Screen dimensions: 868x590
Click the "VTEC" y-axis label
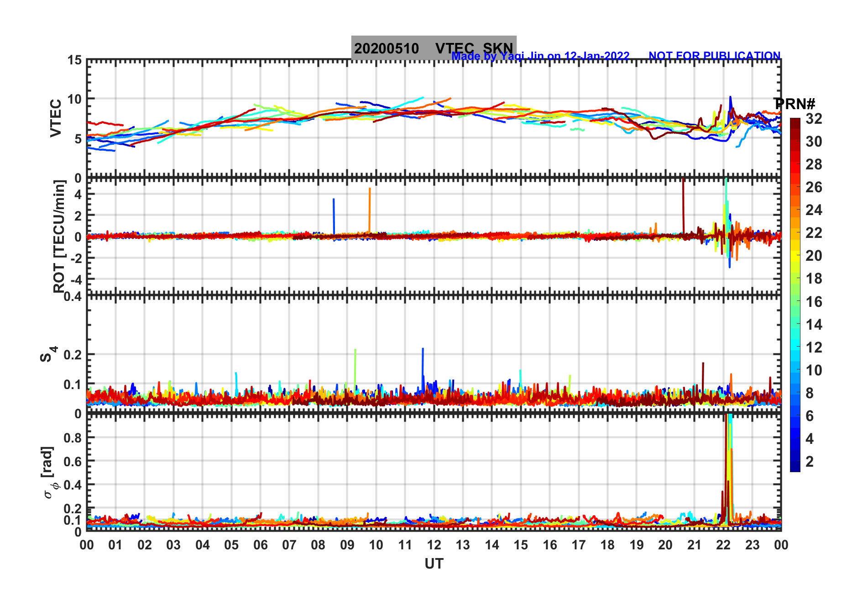click(x=56, y=118)
